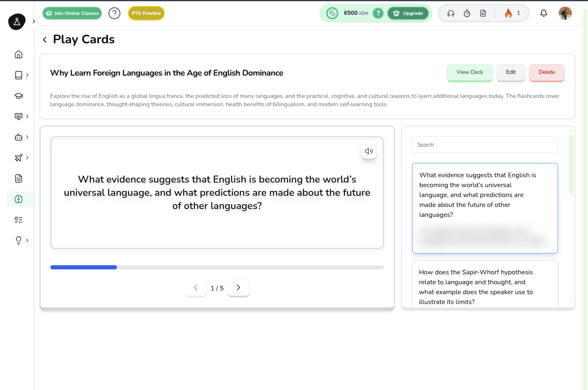Screen dimensions: 588x390
Task: Expand the book sidebar submenu
Action: [x=27, y=75]
